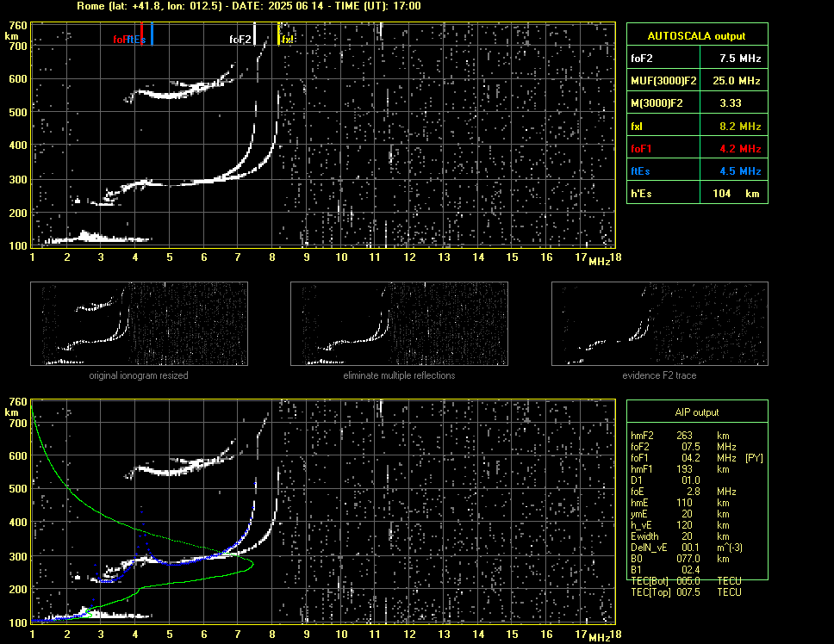Click the Rome date and time header text
Screen dimensions: 834x644
(248, 6)
